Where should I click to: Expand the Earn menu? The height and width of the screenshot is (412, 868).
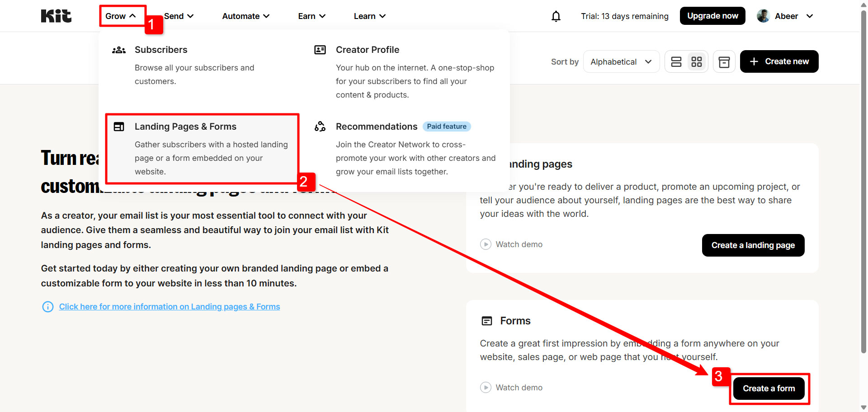pyautogui.click(x=312, y=16)
